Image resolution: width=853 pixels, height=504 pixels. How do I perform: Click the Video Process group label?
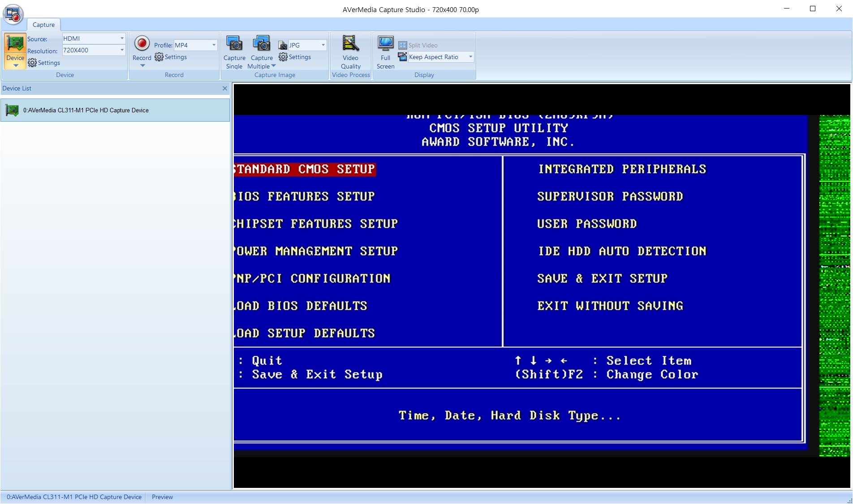[351, 75]
